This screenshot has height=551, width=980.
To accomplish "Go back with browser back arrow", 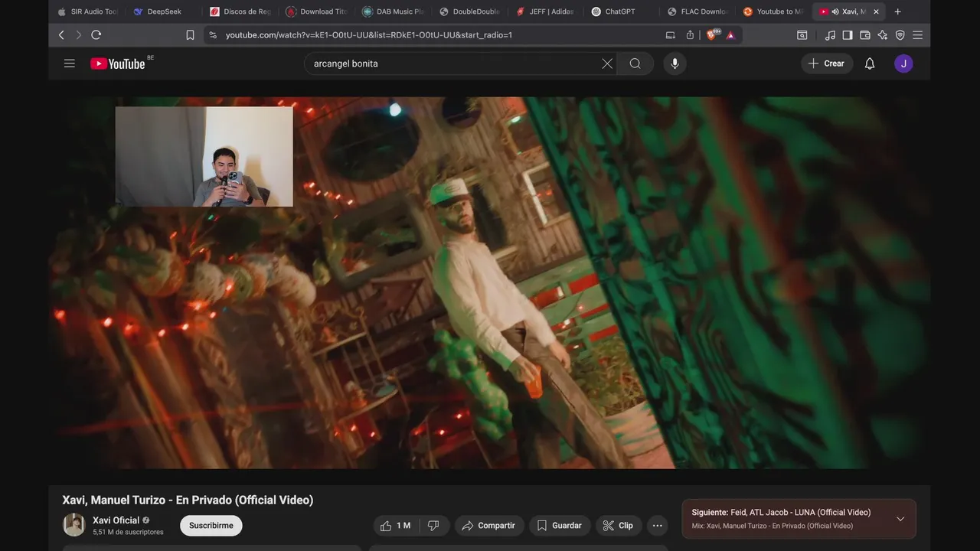I will pos(62,35).
